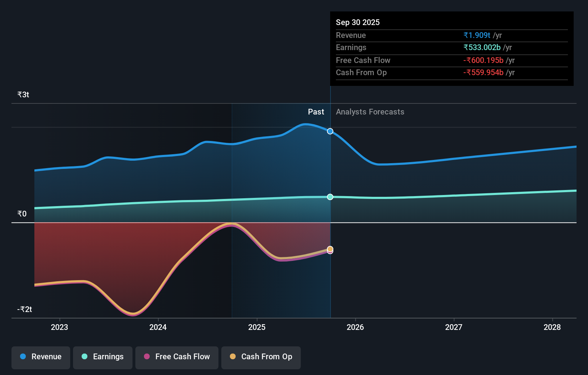Toggle the Free Cash Flow series visibility

click(x=177, y=357)
